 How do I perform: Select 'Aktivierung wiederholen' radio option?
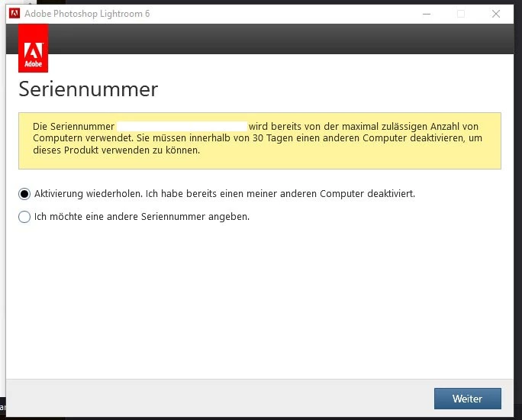pyautogui.click(x=24, y=194)
